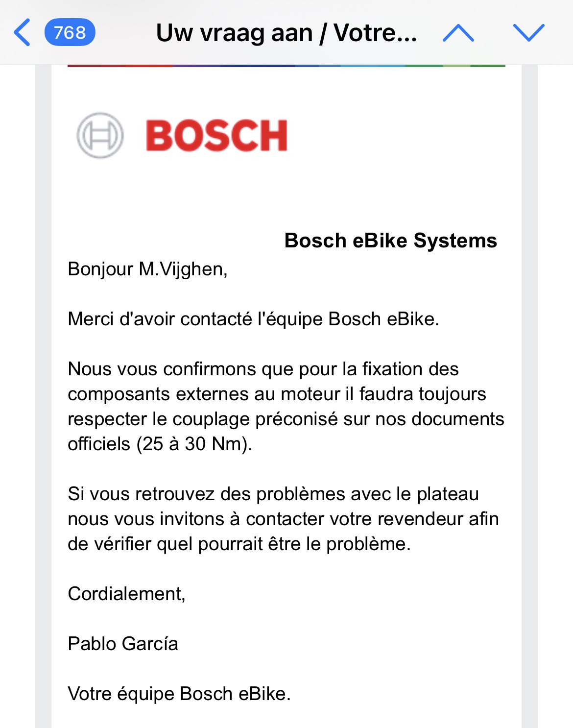The image size is (573, 728).
Task: Tap the back chevron to return to inbox
Action: pyautogui.click(x=22, y=32)
